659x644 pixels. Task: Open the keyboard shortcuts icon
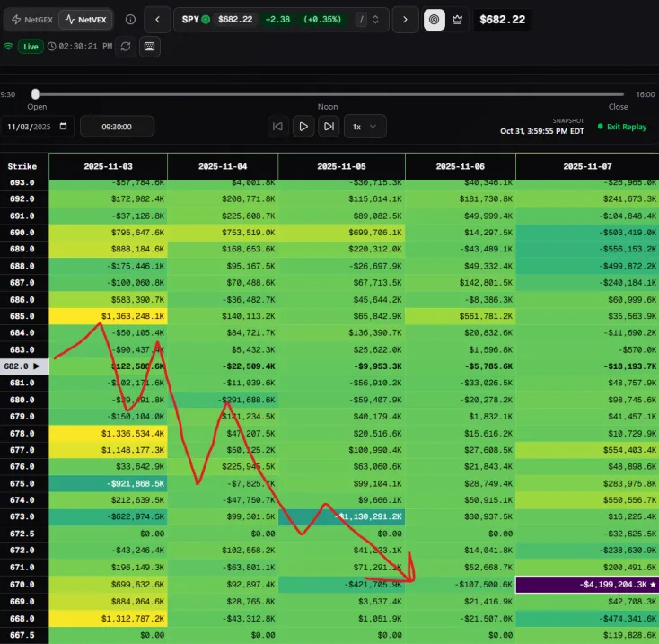[x=150, y=46]
